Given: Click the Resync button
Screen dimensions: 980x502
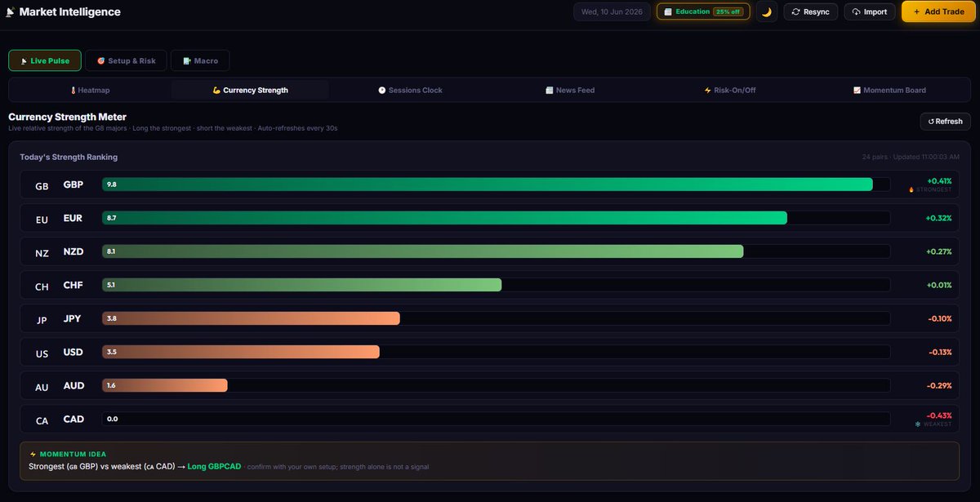Looking at the screenshot, I should coord(810,11).
